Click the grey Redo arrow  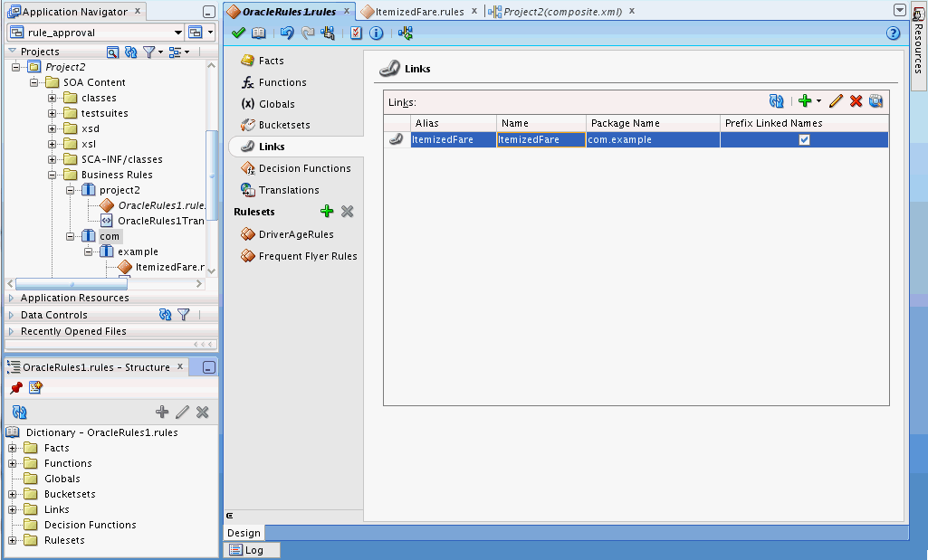[308, 33]
